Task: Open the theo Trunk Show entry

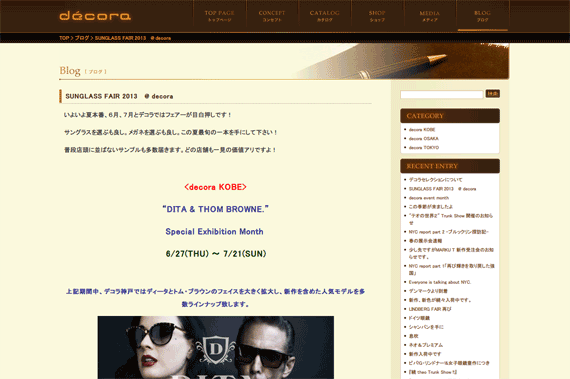Action: (433, 372)
